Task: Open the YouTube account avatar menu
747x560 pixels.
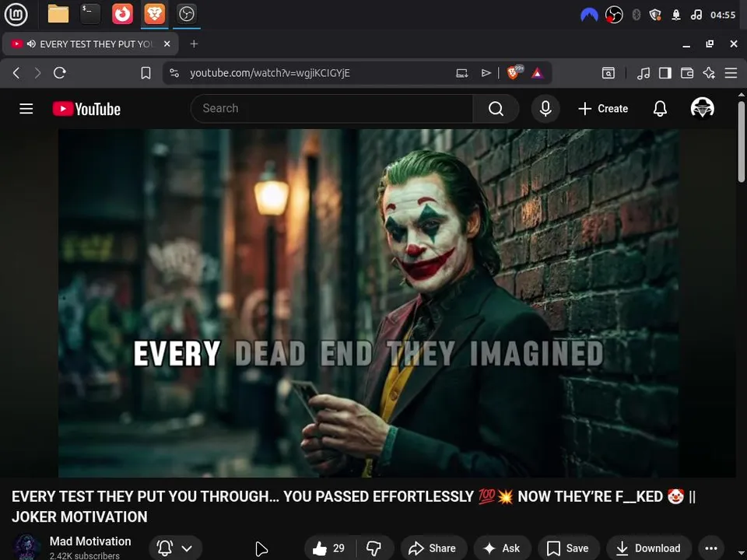Action: click(702, 108)
